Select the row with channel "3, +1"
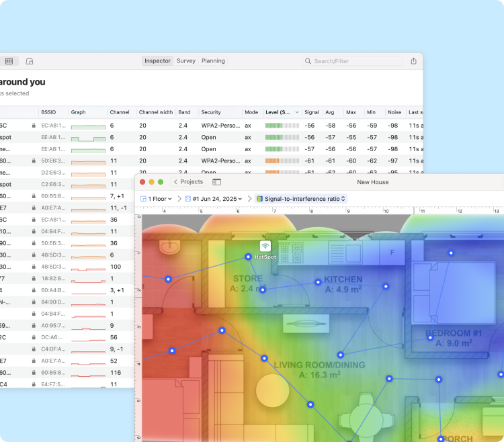Viewport: 504px width, 442px height. tap(67, 290)
